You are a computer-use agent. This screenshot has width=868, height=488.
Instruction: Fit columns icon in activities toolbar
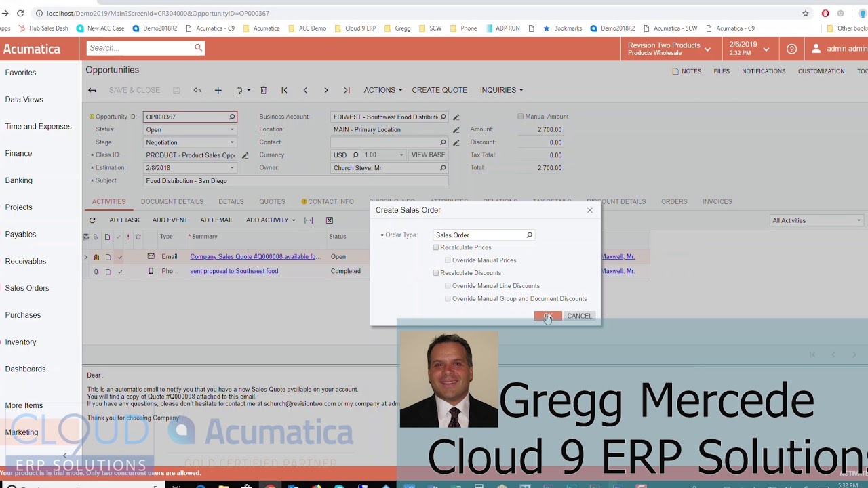click(309, 220)
